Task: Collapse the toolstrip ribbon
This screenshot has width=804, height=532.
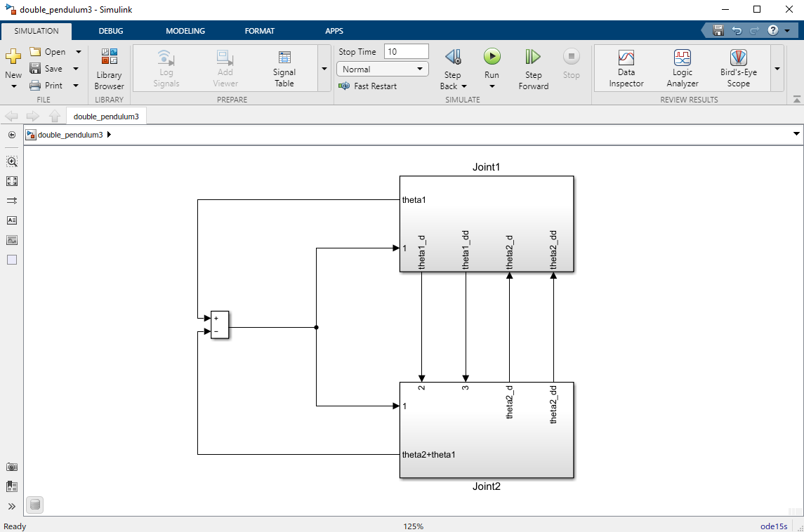Action: click(796, 99)
